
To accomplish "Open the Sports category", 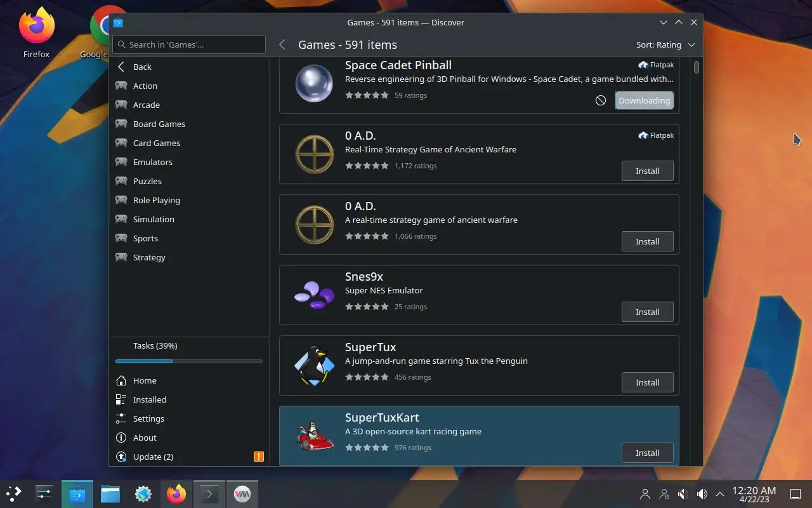I will pyautogui.click(x=189, y=238).
